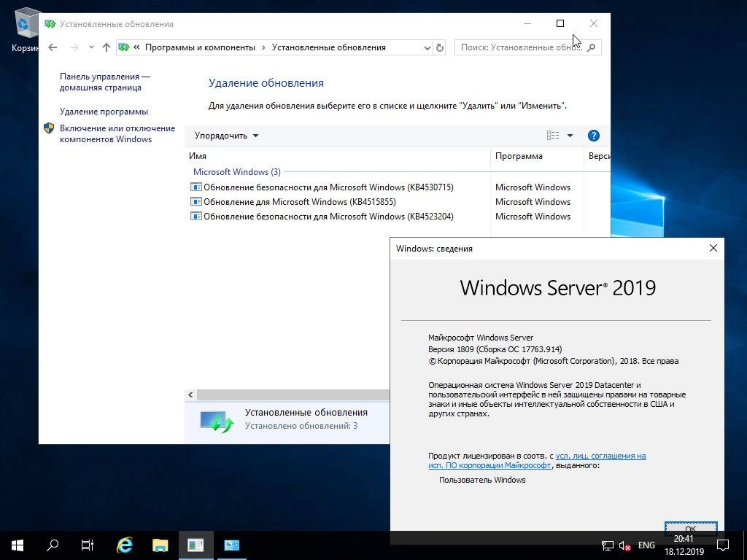The height and width of the screenshot is (560, 747).
Task: Open help with the question mark
Action: pyautogui.click(x=593, y=136)
